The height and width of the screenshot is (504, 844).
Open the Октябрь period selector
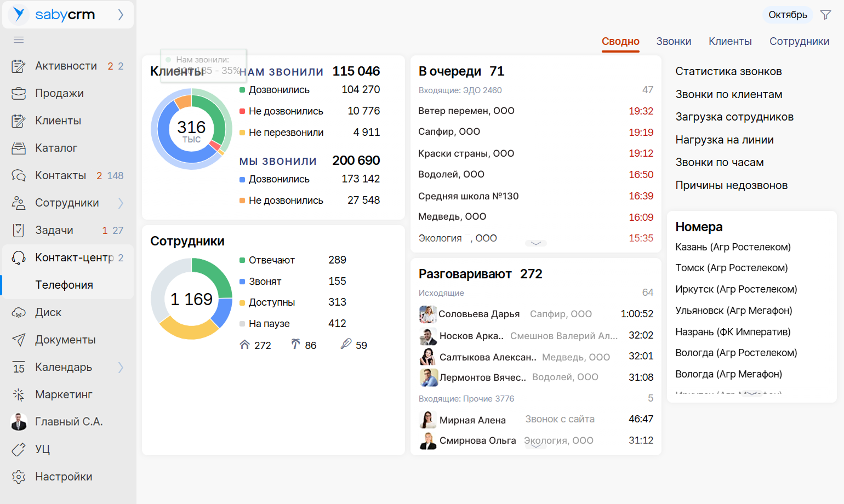(x=787, y=15)
